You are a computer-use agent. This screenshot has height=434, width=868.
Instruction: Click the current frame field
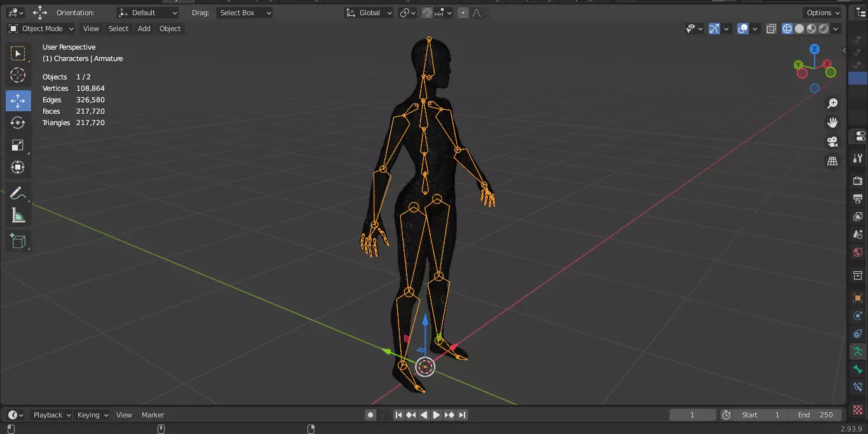point(693,415)
